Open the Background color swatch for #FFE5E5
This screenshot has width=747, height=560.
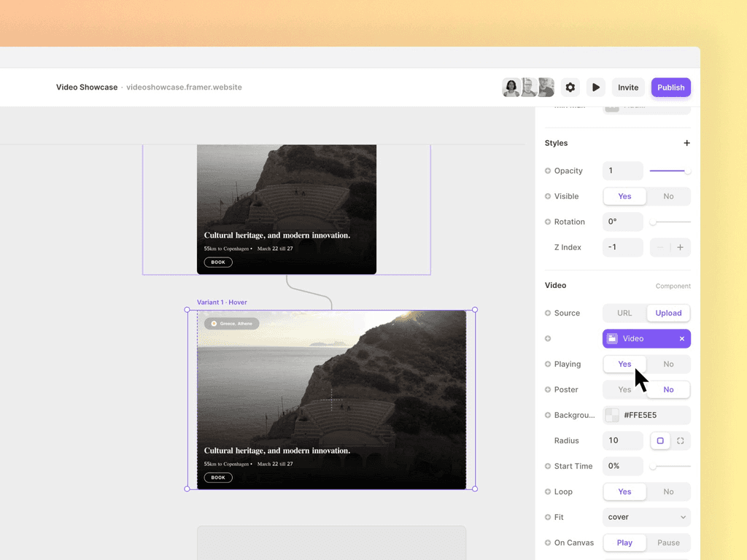tap(611, 415)
